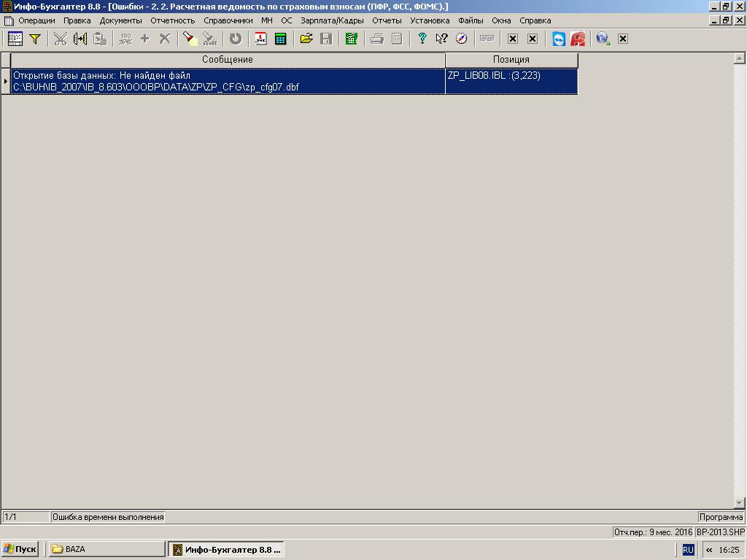Click the scissors cut icon

pyautogui.click(x=60, y=39)
